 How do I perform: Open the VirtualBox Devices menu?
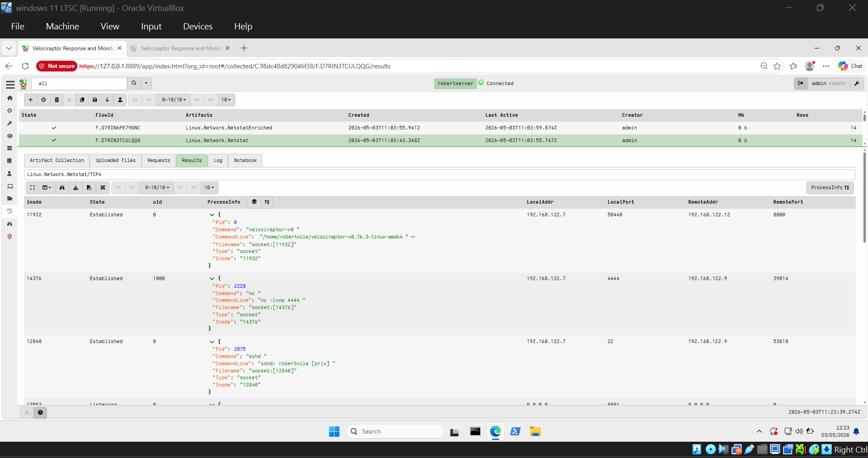(198, 26)
